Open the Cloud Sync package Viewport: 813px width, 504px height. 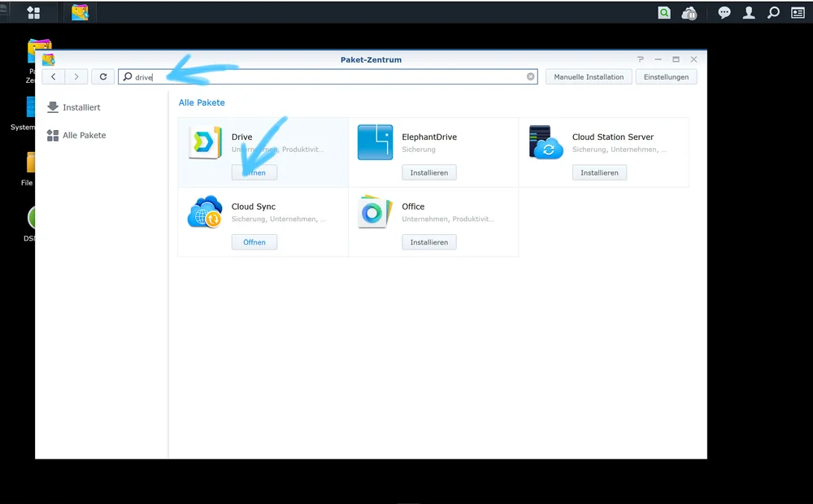tap(254, 242)
